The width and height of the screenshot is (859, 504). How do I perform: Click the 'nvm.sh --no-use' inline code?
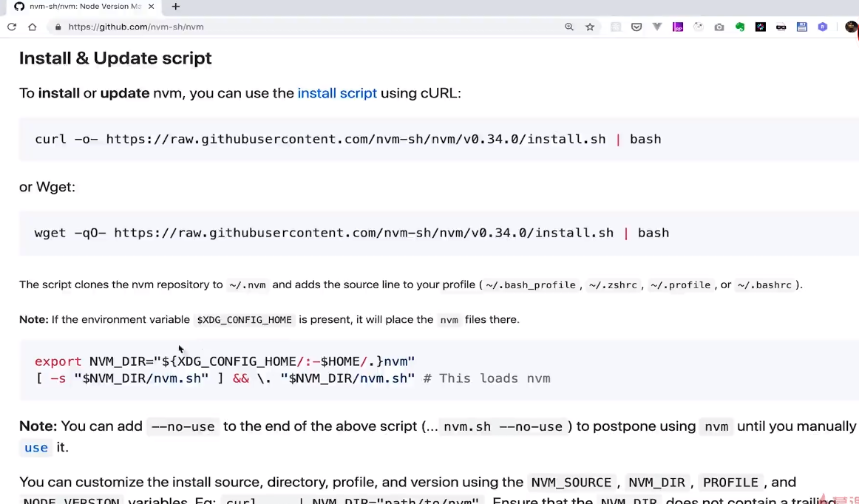(503, 426)
